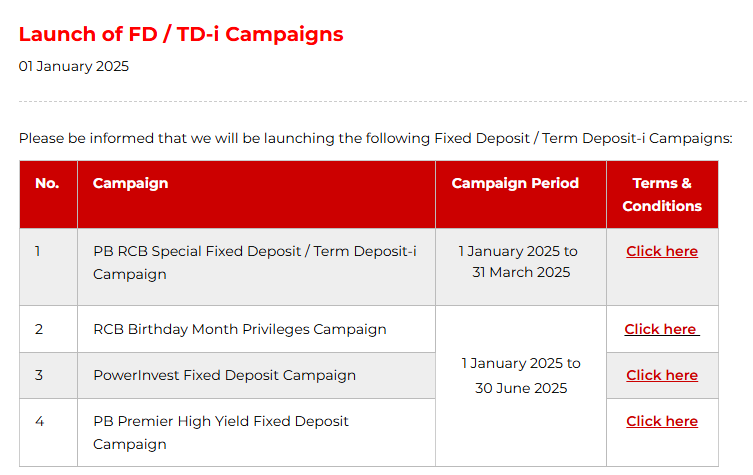Select row number 3 cell in table

39,375
